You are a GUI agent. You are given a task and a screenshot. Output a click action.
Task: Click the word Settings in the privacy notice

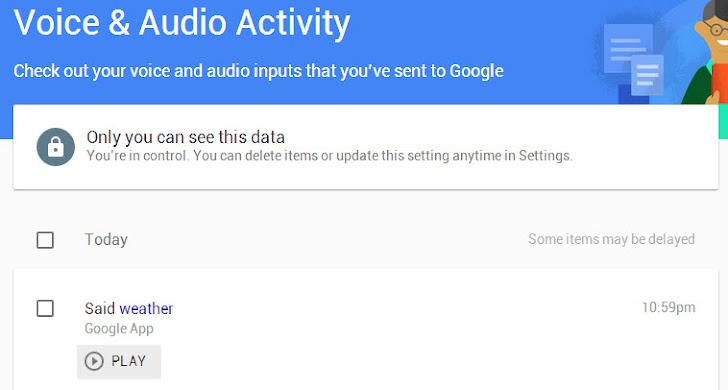click(544, 156)
